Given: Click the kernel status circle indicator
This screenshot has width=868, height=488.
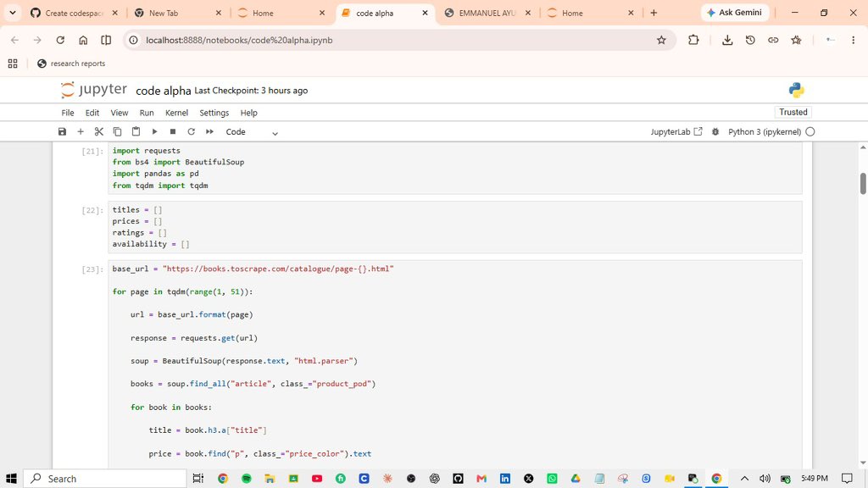Looking at the screenshot, I should 810,131.
